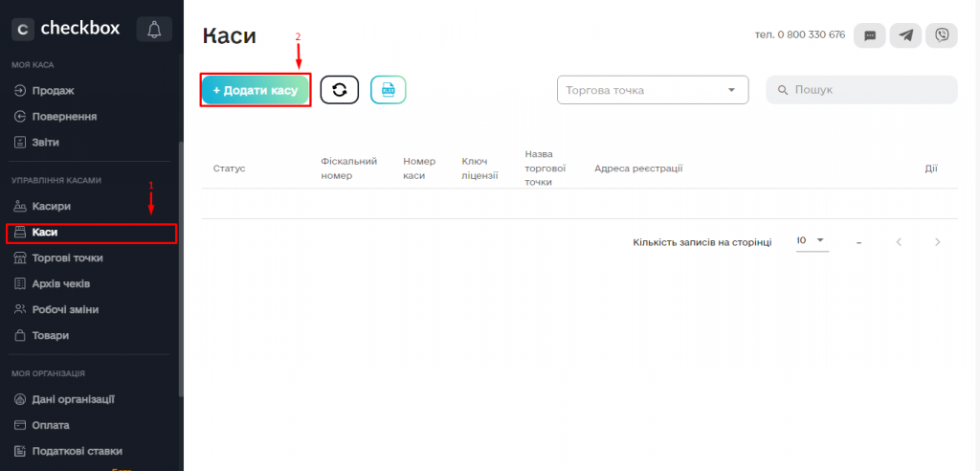The image size is (980, 471).
Task: Click the Каси page title
Action: [x=230, y=35]
